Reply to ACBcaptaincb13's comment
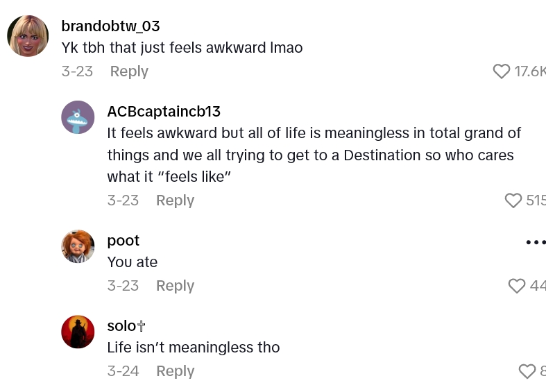The width and height of the screenshot is (546, 392). click(175, 201)
